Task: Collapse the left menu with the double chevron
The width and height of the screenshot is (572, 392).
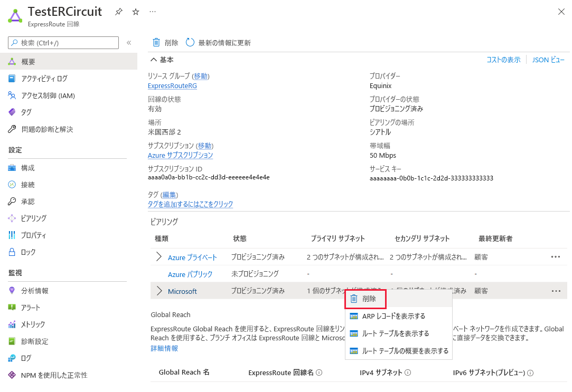Action: tap(129, 43)
